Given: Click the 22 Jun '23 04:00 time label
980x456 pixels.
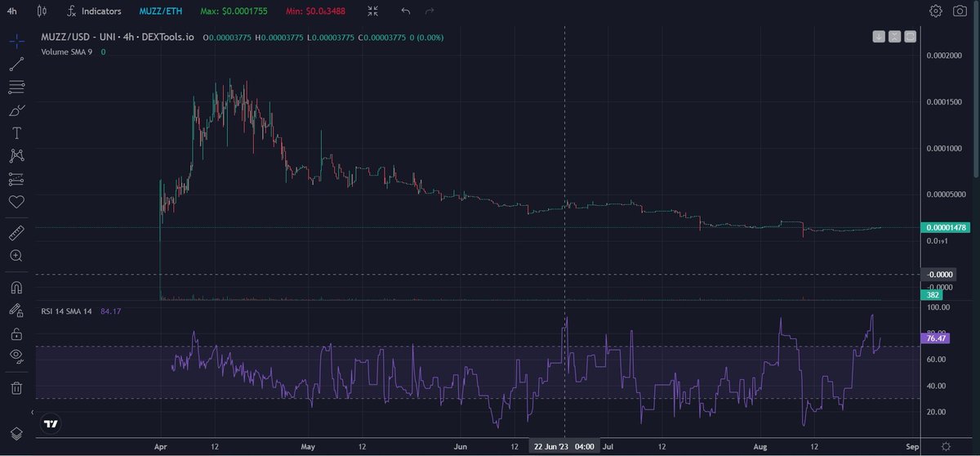Looking at the screenshot, I should click(564, 447).
